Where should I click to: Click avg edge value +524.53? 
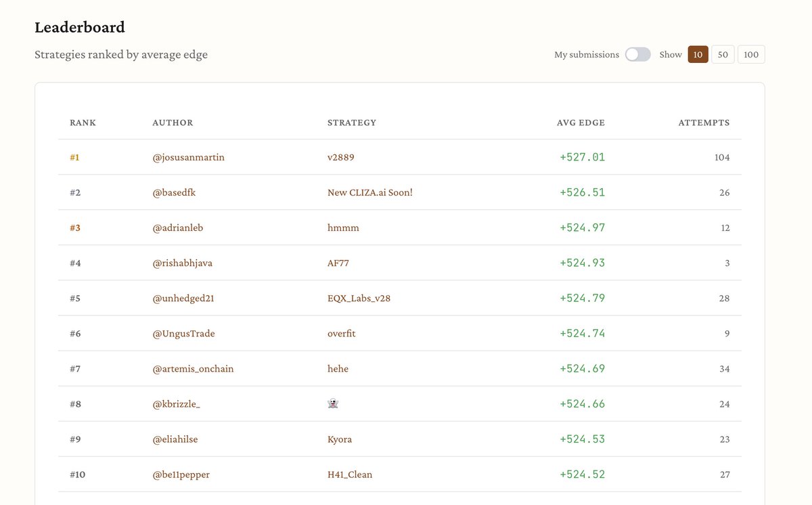tap(583, 439)
